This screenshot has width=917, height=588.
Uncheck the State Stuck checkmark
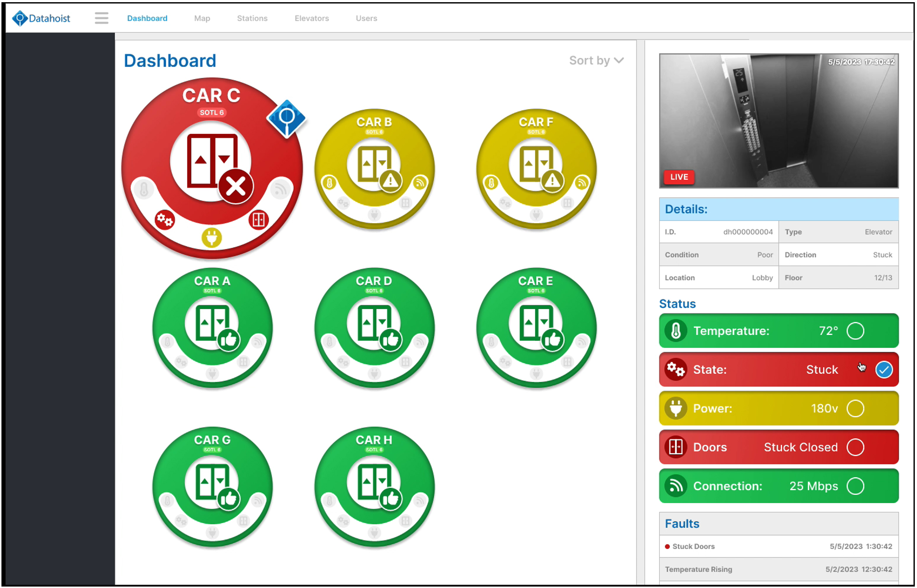884,369
